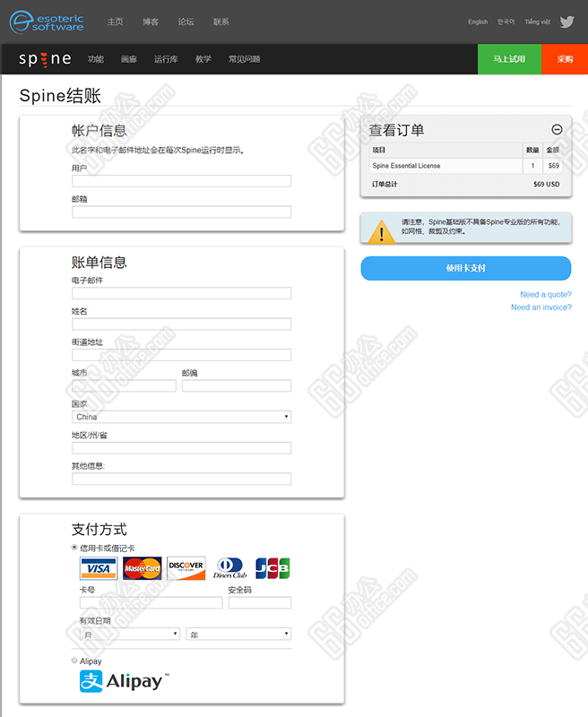Open the Esoteric Software logo homepage

pyautogui.click(x=47, y=22)
